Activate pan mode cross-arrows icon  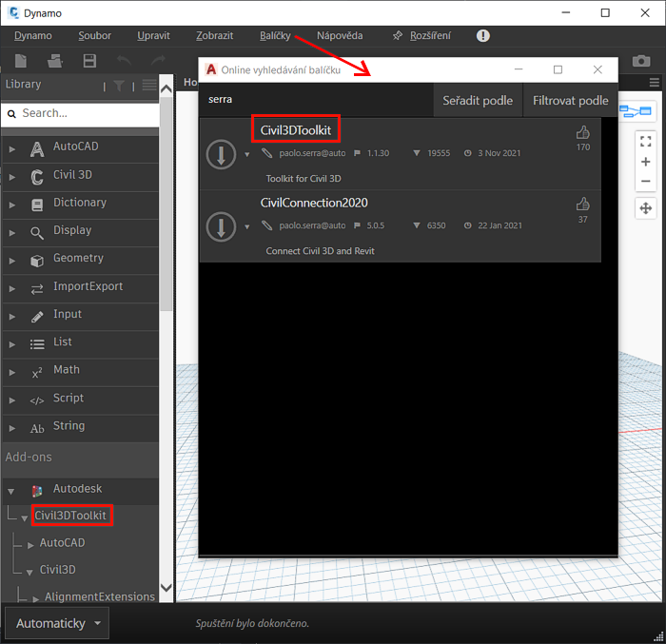coord(646,208)
